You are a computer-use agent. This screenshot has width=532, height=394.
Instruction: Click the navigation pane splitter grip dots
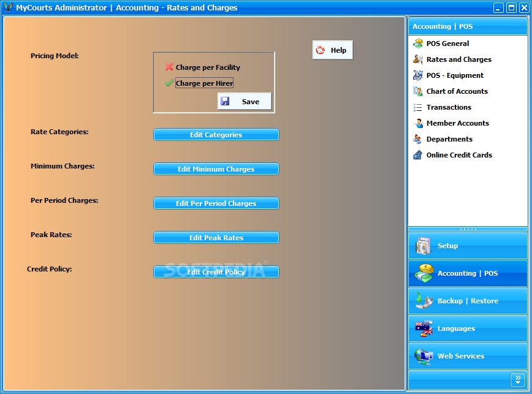[x=468, y=229]
